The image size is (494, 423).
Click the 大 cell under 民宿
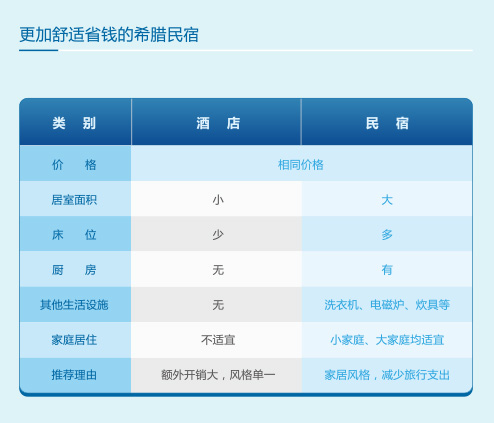[x=387, y=199]
